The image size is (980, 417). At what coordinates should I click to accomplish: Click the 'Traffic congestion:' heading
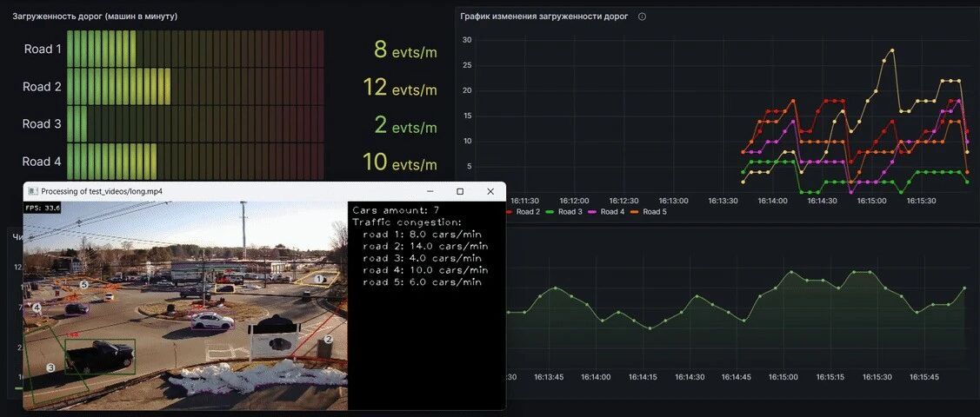[408, 222]
